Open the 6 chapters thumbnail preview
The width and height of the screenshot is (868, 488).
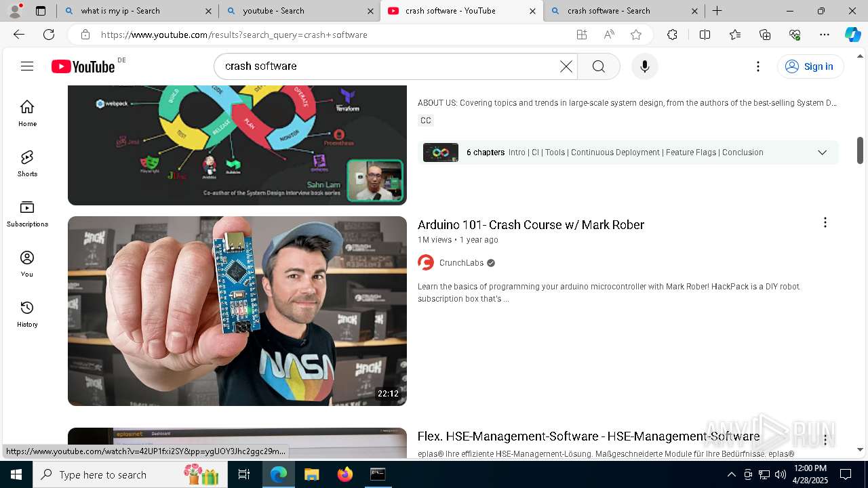tap(441, 152)
